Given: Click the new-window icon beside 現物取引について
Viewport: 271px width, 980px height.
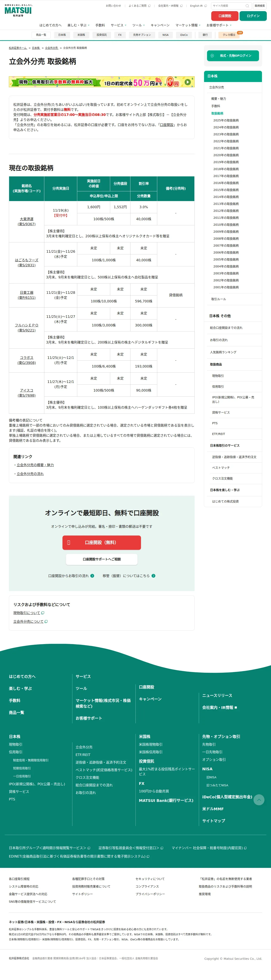Looking at the screenshot, I should 43,613.
